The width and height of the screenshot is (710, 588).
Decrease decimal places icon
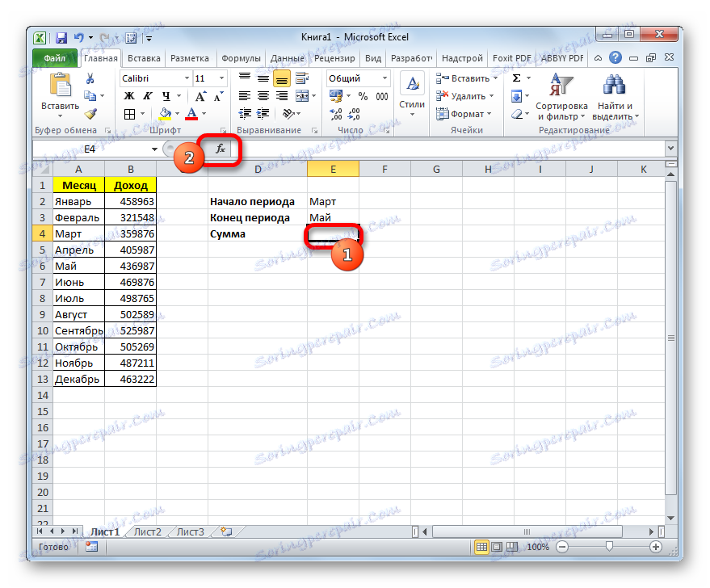[354, 114]
